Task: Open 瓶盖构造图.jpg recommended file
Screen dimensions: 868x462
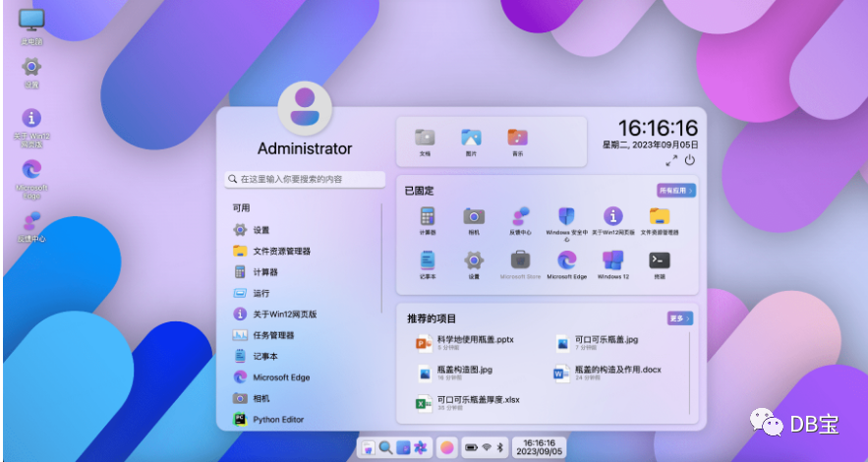Action: pos(455,373)
